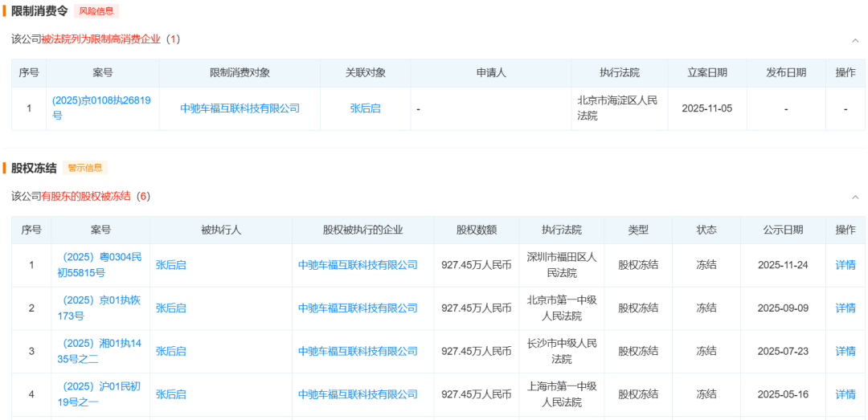The width and height of the screenshot is (868, 420).
Task: Click the 警示信息 tag beside 股权冻结
Action: 84,168
